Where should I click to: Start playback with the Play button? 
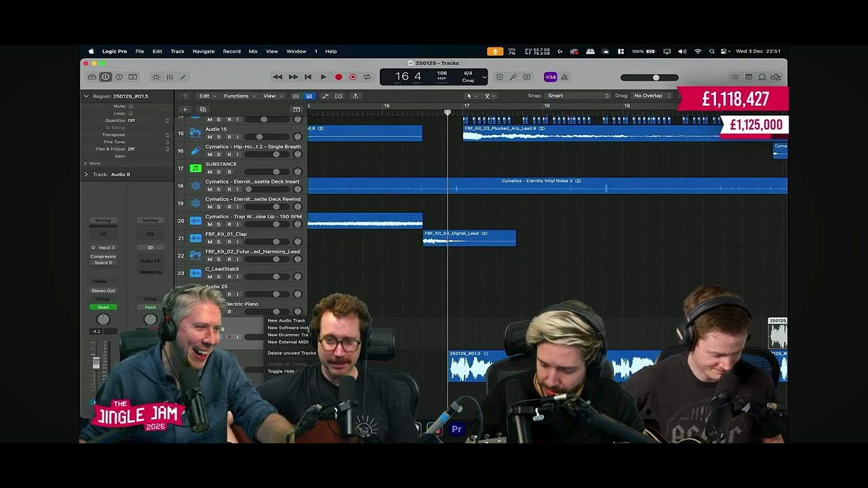pyautogui.click(x=323, y=77)
